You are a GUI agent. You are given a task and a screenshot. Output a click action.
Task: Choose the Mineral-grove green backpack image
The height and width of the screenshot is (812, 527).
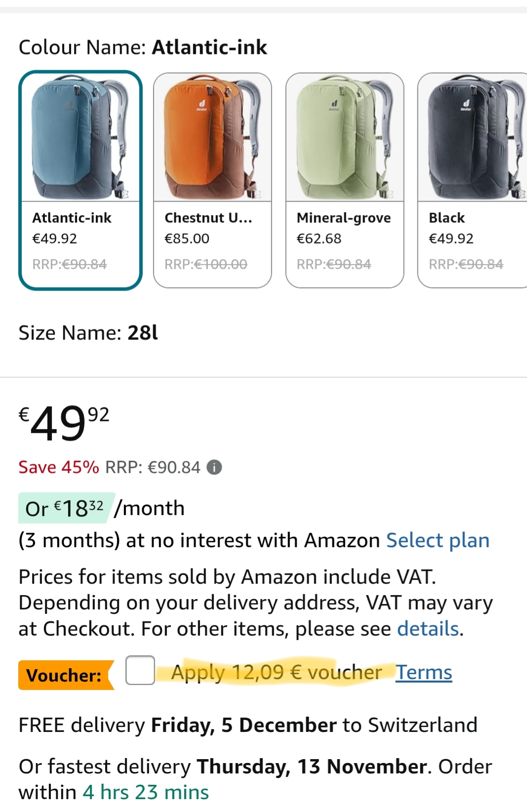pos(344,137)
